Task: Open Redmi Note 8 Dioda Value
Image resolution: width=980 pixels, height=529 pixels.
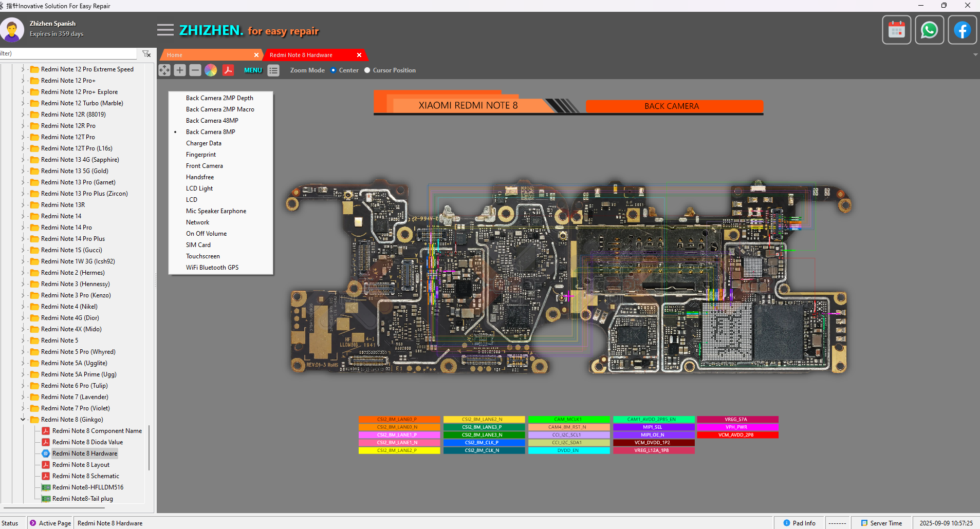Action: point(87,442)
